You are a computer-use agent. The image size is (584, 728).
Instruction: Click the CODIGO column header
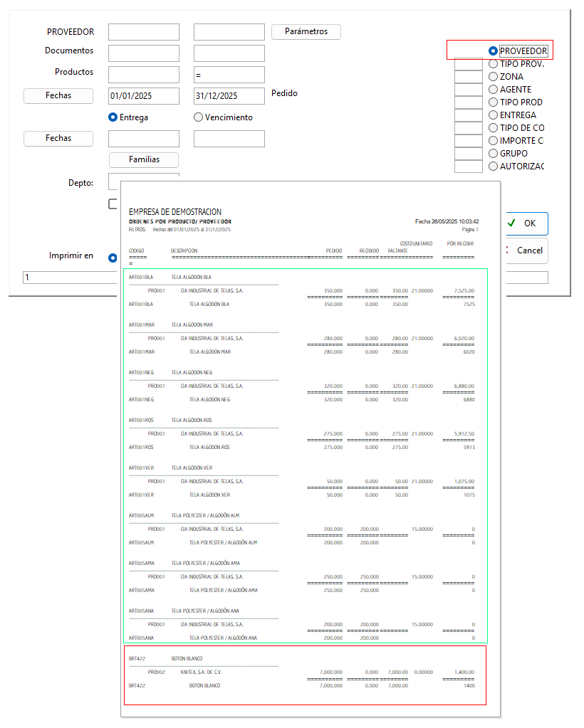coord(137,250)
